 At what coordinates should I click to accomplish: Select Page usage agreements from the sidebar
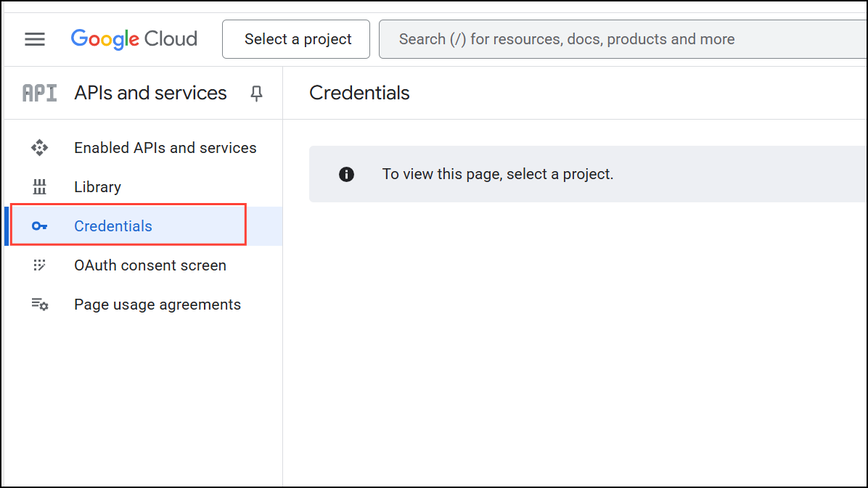[157, 304]
